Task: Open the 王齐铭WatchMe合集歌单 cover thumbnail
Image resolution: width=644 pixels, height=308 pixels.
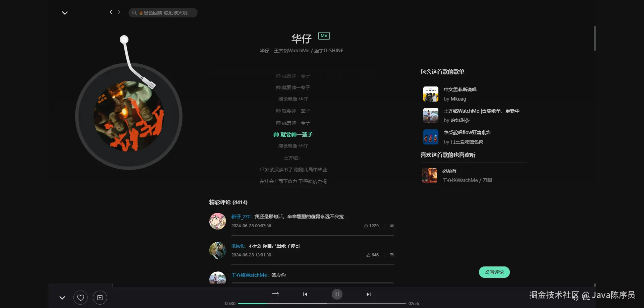Action: point(431,116)
